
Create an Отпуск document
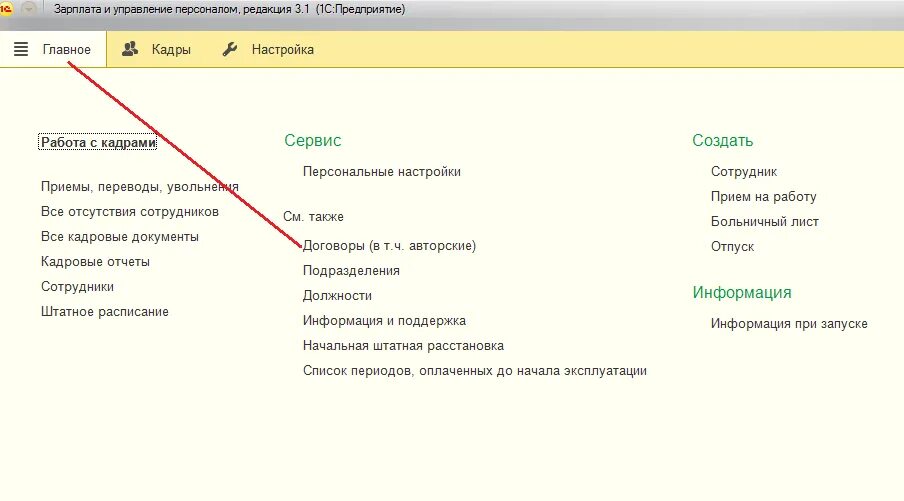coord(732,246)
